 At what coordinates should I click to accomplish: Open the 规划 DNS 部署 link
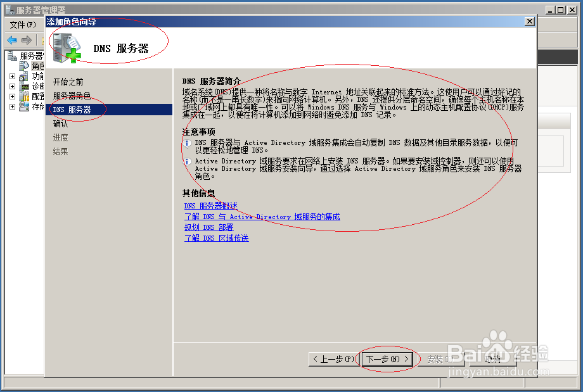pyautogui.click(x=210, y=227)
